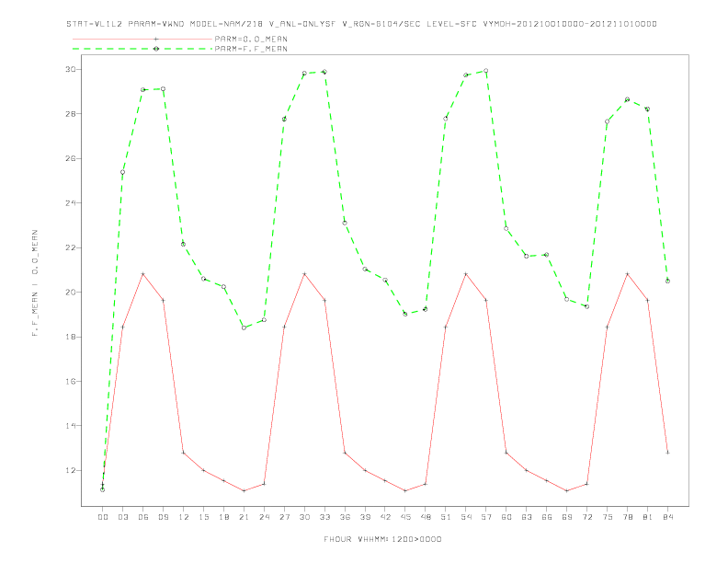The image size is (728, 563).
Task: Click the green circle data point at hour 21
Action: pyautogui.click(x=244, y=327)
